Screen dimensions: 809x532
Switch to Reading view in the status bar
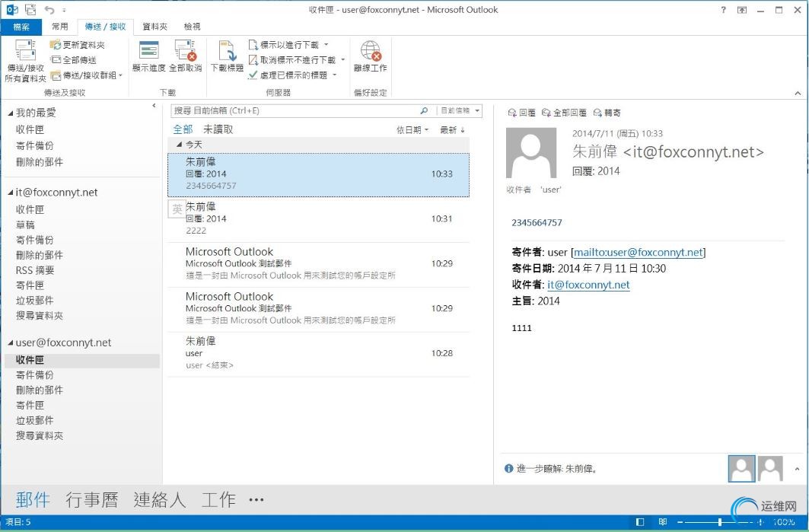pos(662,522)
